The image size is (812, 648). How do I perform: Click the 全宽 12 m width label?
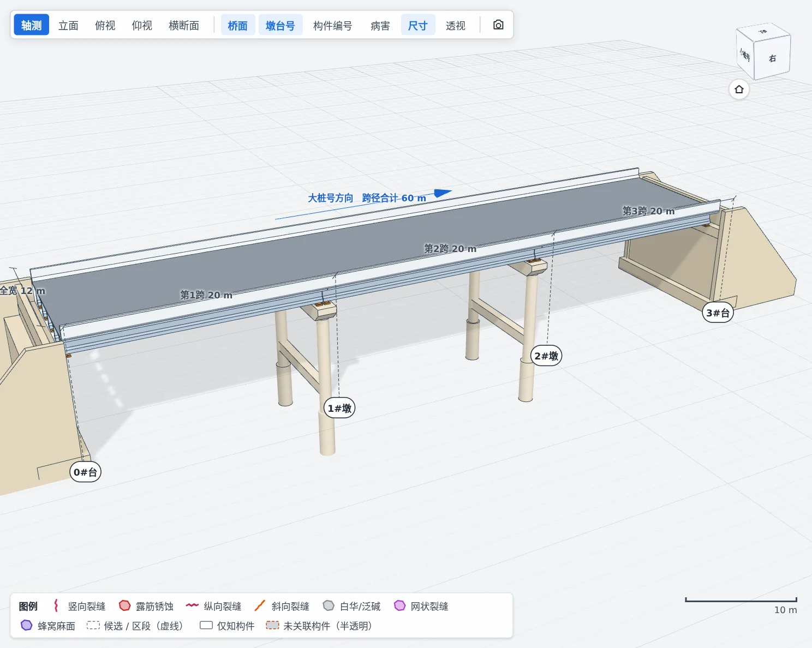[x=22, y=291]
